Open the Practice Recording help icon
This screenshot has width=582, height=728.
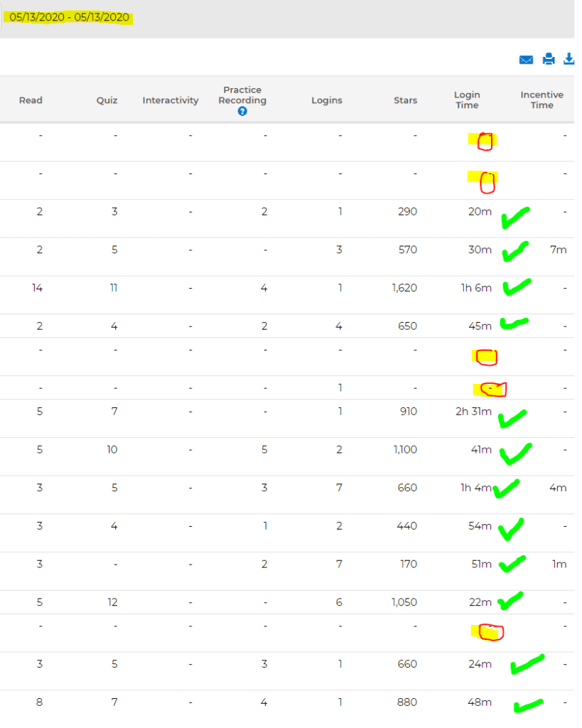click(x=242, y=112)
